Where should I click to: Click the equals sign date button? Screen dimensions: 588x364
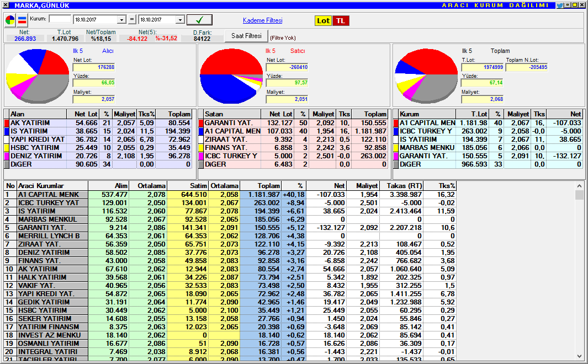(x=132, y=19)
